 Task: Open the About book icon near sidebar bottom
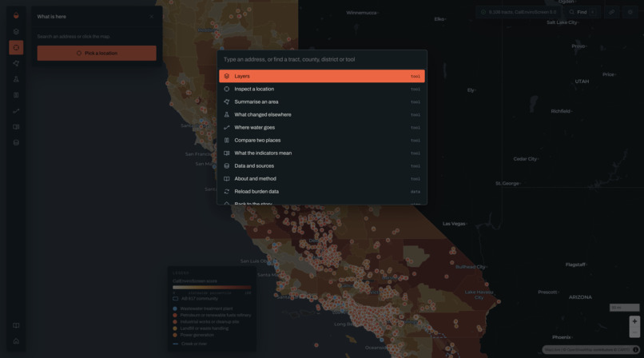16,325
